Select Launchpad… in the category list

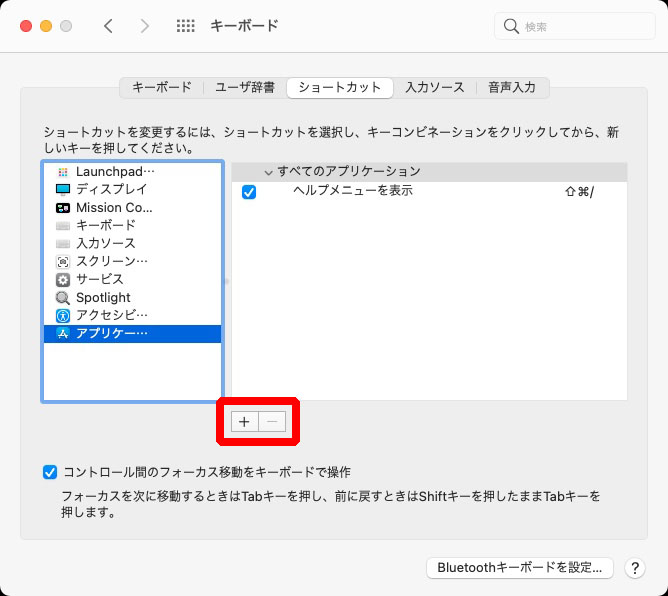tap(132, 172)
